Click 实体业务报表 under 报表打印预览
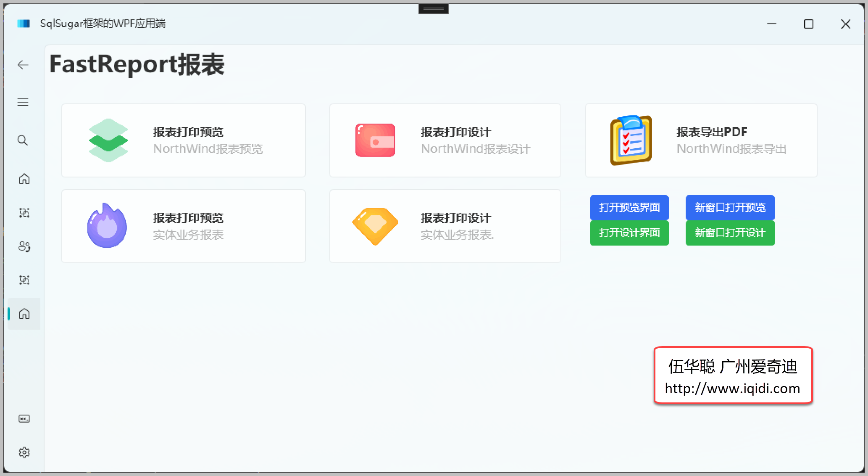This screenshot has height=476, width=868. [188, 235]
